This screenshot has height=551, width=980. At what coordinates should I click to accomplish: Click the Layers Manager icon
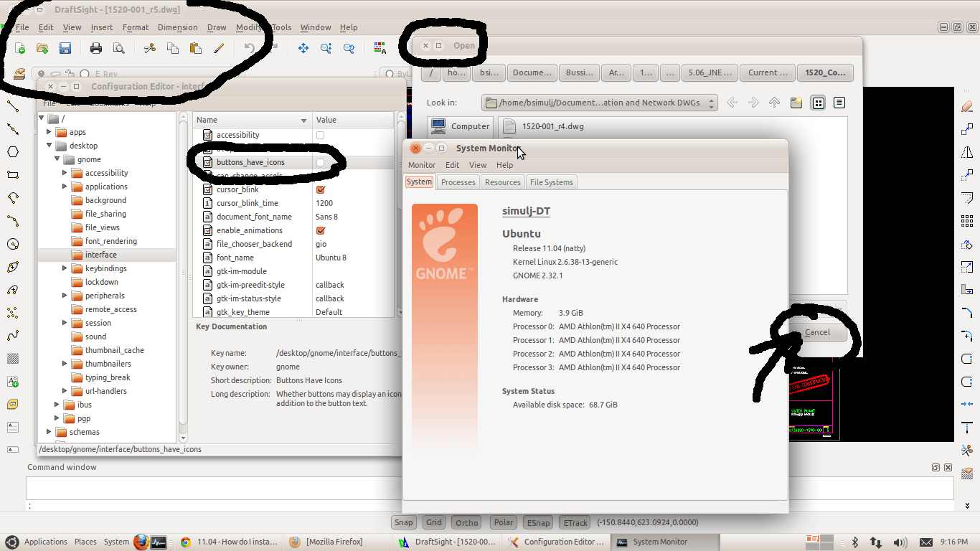click(19, 73)
